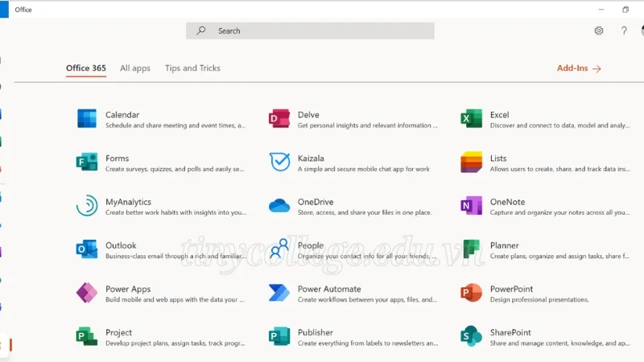The height and width of the screenshot is (362, 644).
Task: Open the Power Apps icon
Action: (87, 293)
